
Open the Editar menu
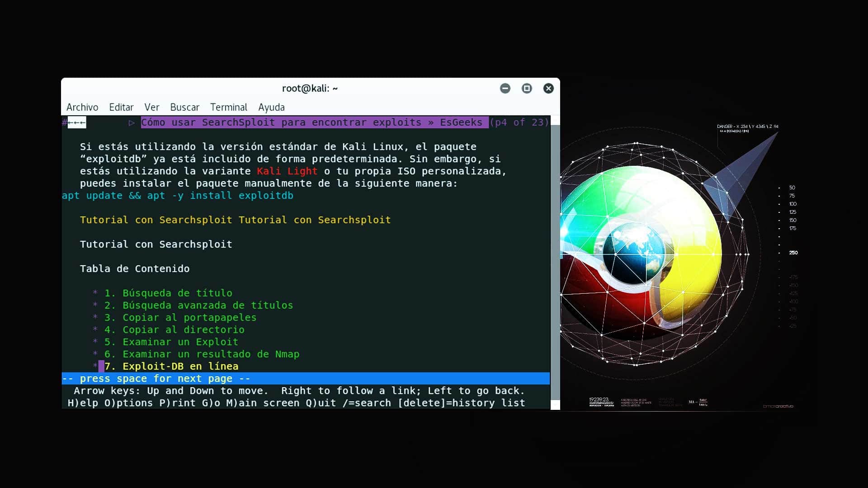121,107
